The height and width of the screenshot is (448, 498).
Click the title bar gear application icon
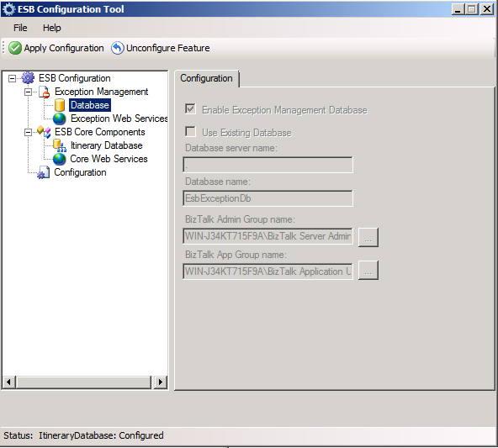(8, 9)
